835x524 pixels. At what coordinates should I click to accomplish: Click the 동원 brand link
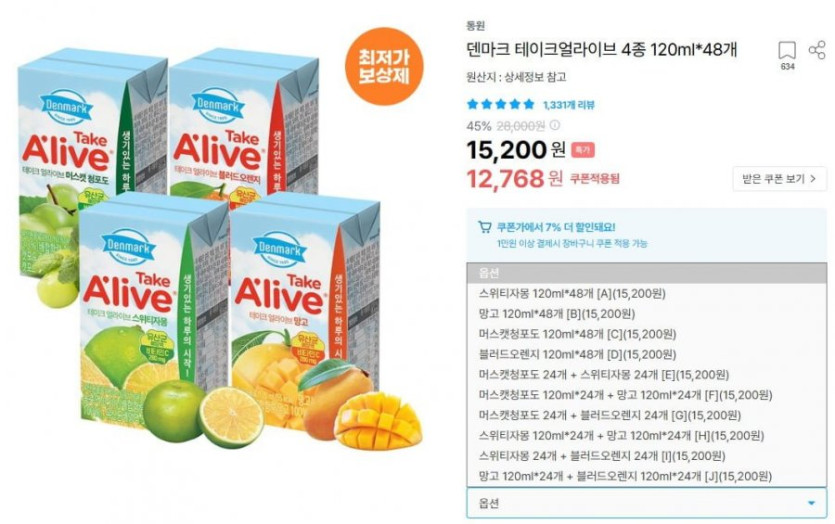pyautogui.click(x=476, y=25)
